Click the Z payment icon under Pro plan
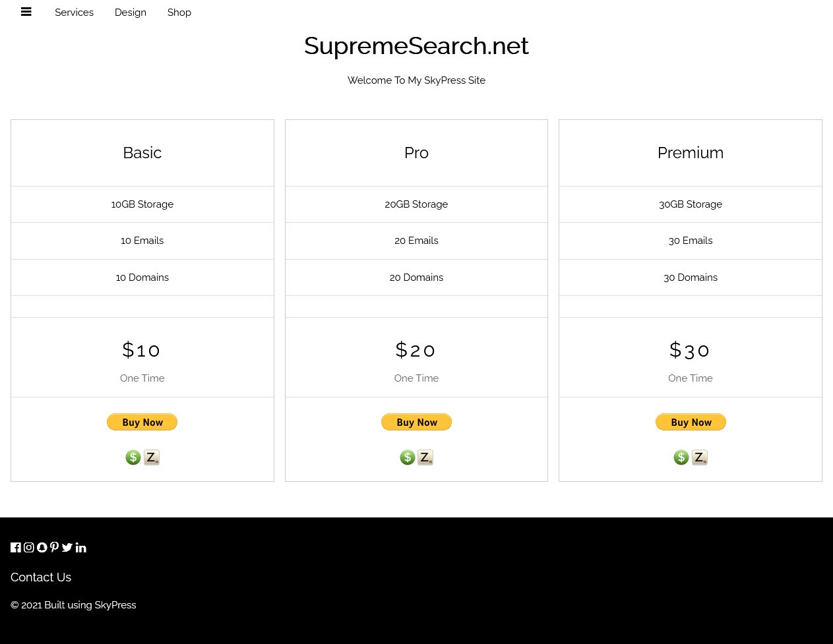Screen dimensions: 833x644 [x=425, y=457]
